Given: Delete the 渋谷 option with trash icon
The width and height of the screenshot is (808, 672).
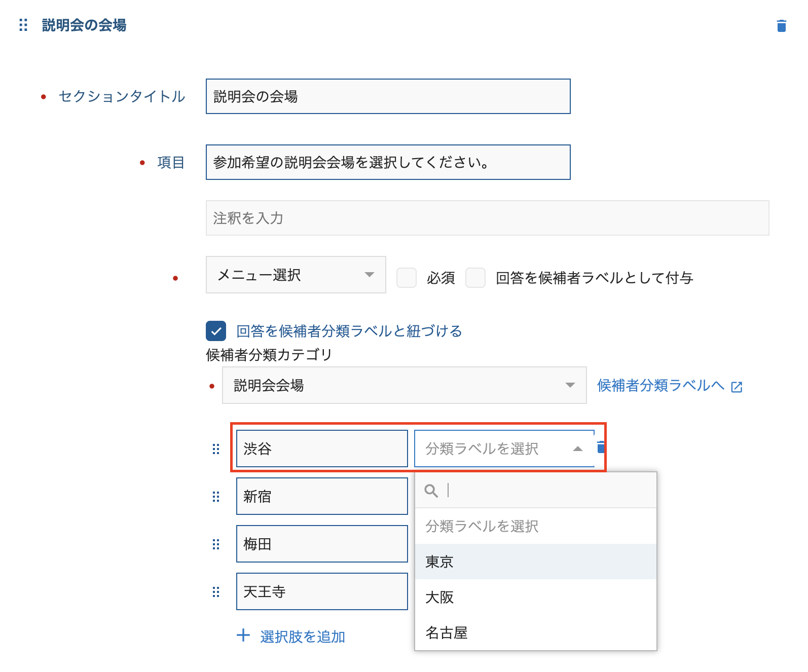Looking at the screenshot, I should point(601,447).
